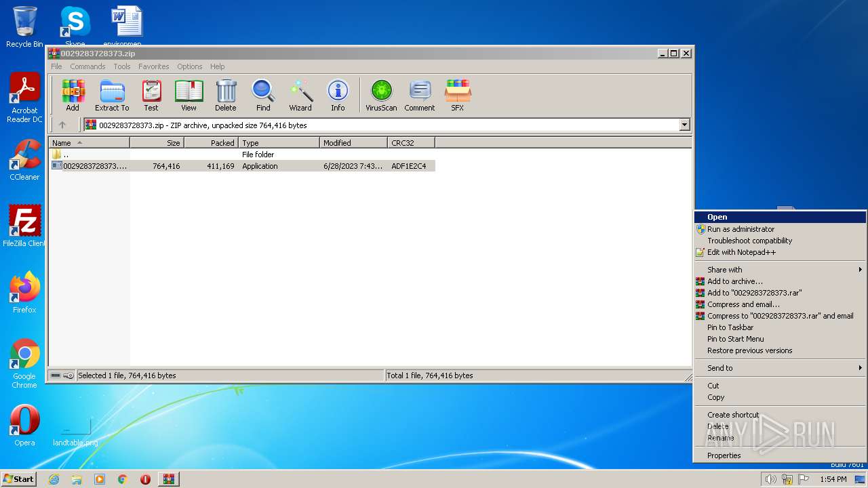Click the Add toolbar icon in WinRAR

[x=73, y=95]
